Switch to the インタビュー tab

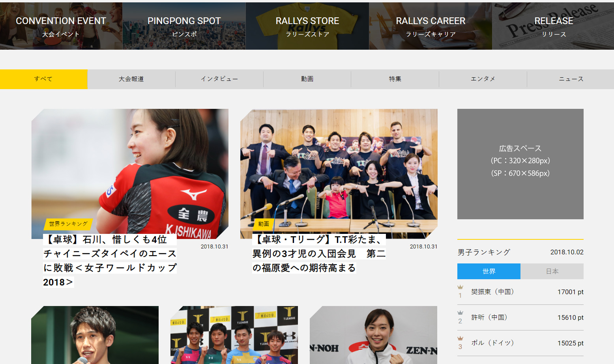click(219, 79)
